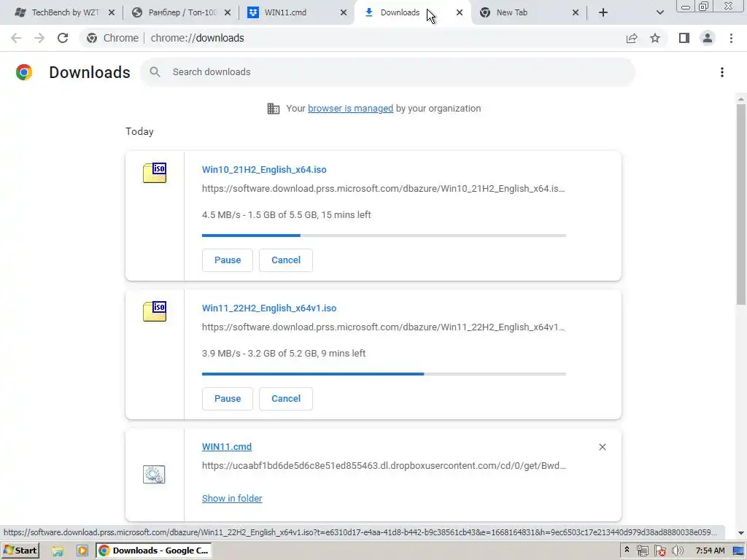Close the TechBench by WZT tab
This screenshot has width=747, height=560.
click(112, 12)
